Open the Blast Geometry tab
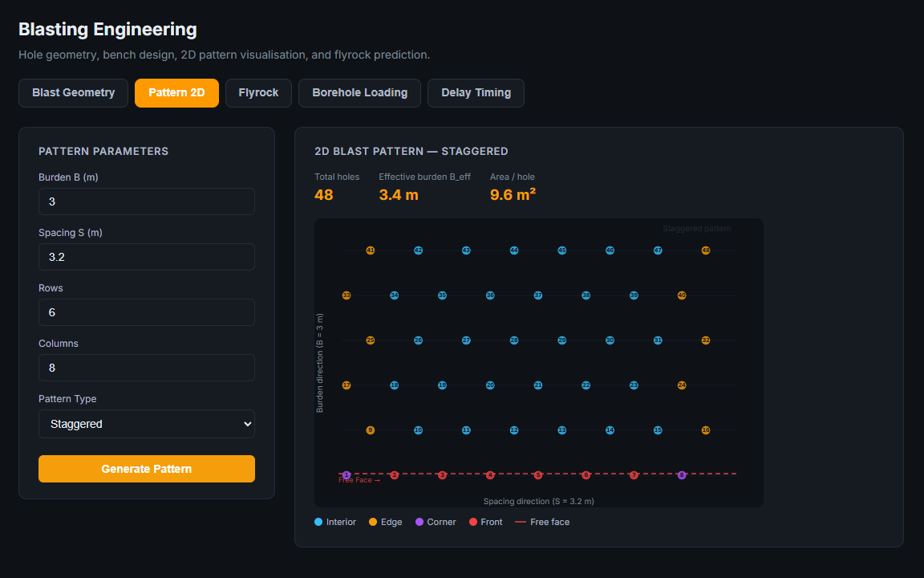Viewport: 924px width, 578px height. coord(73,93)
